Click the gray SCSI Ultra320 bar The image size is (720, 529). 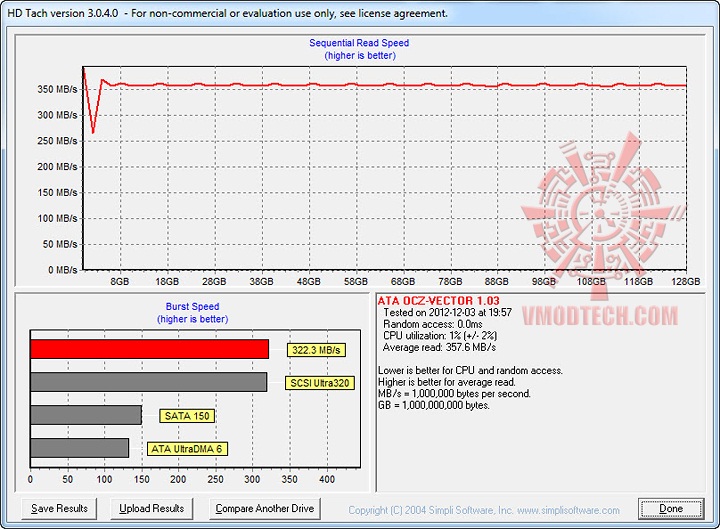[148, 382]
